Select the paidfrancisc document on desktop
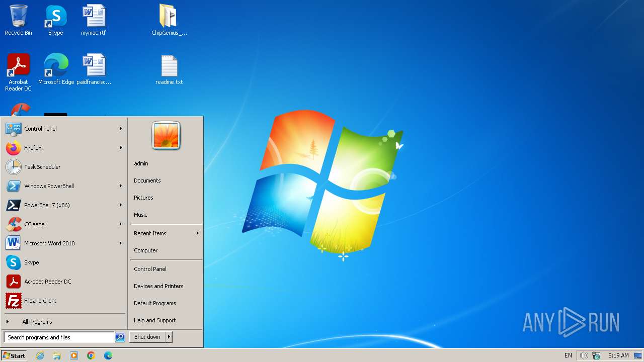Screen dimensions: 644x362 point(94,69)
